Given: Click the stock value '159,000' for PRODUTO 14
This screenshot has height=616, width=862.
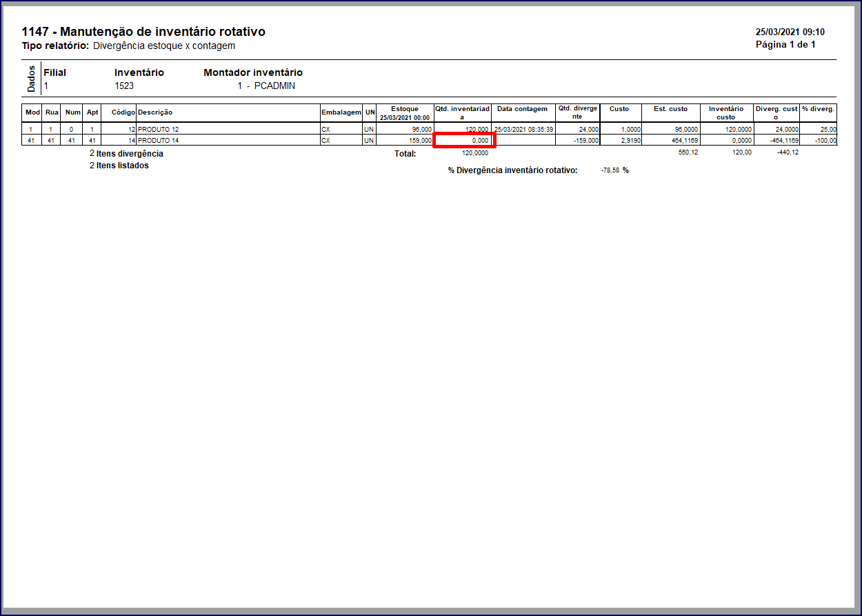Looking at the screenshot, I should tap(420, 141).
